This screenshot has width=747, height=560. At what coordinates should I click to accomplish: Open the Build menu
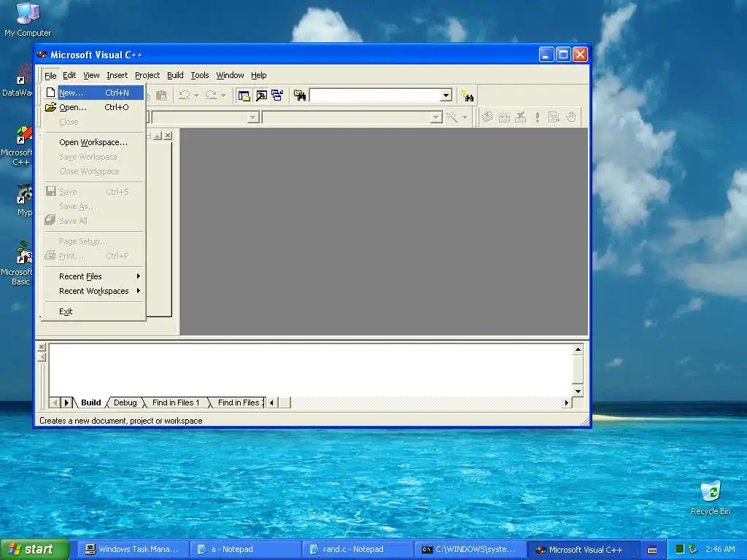click(x=175, y=75)
